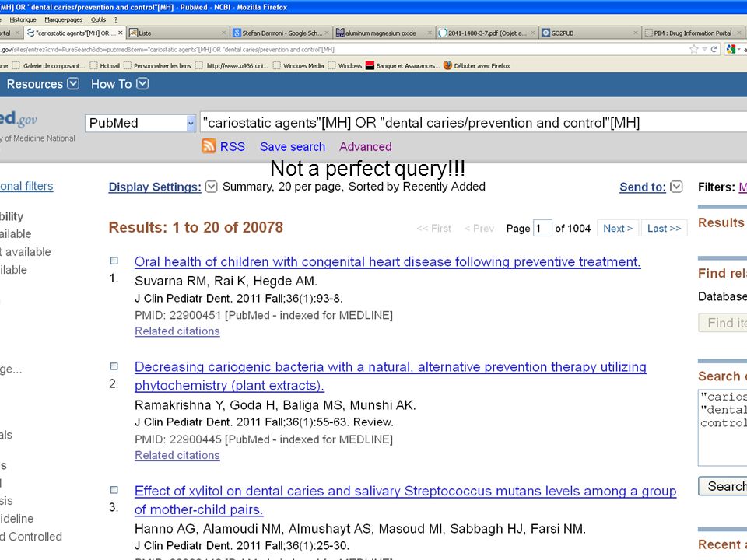Click the Display Settings link
Viewport: 747px width, 560px height.
[x=155, y=187]
